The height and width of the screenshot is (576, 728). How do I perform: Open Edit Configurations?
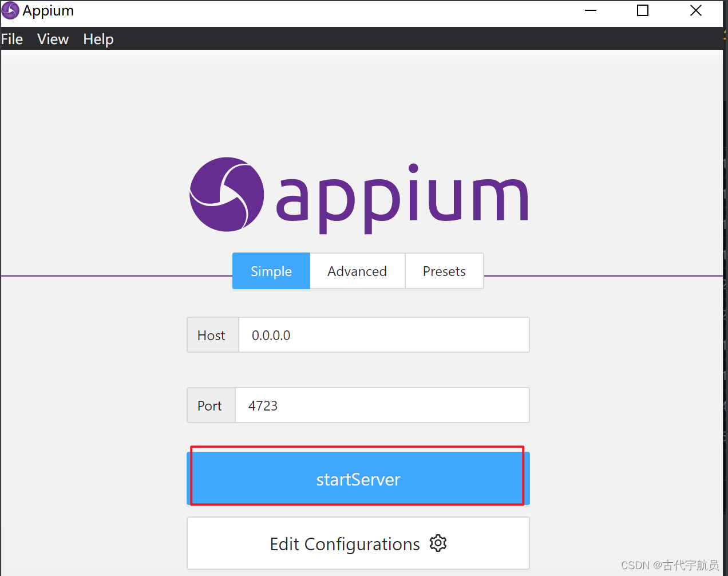pyautogui.click(x=358, y=543)
